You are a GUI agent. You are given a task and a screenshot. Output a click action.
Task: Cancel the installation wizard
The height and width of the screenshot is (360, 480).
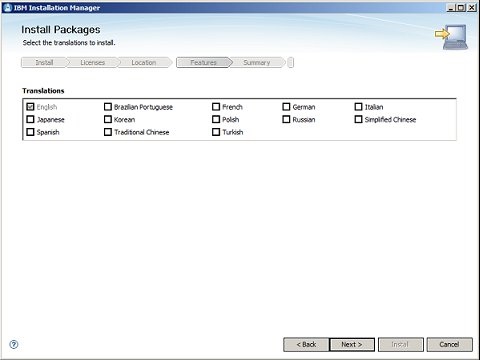pos(449,344)
